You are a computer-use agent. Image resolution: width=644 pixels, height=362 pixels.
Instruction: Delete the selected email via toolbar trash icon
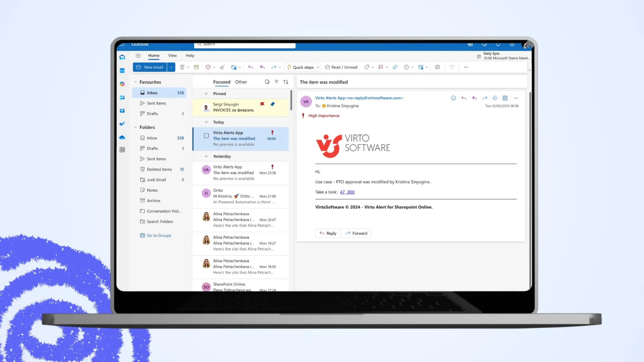click(183, 67)
